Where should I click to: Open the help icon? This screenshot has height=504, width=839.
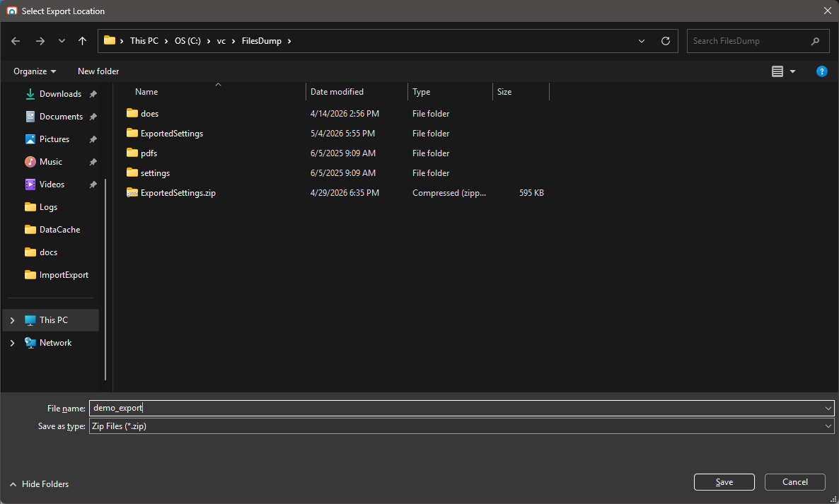click(822, 71)
